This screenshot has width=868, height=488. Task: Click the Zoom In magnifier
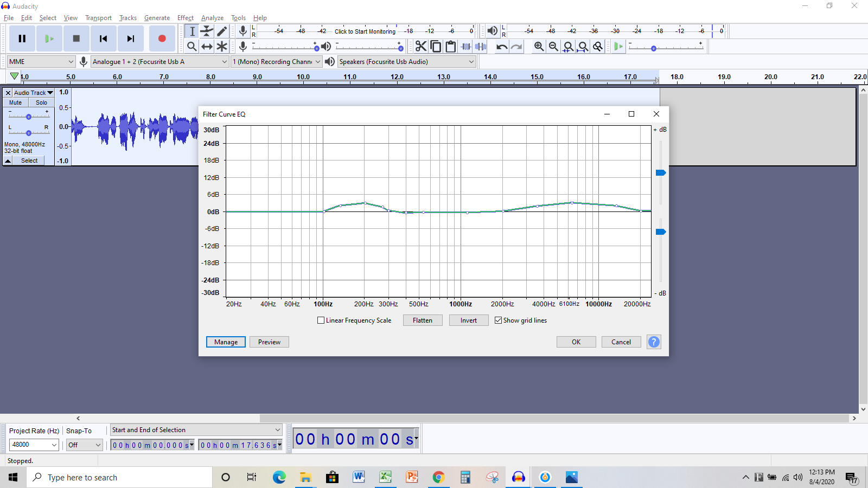[539, 47]
